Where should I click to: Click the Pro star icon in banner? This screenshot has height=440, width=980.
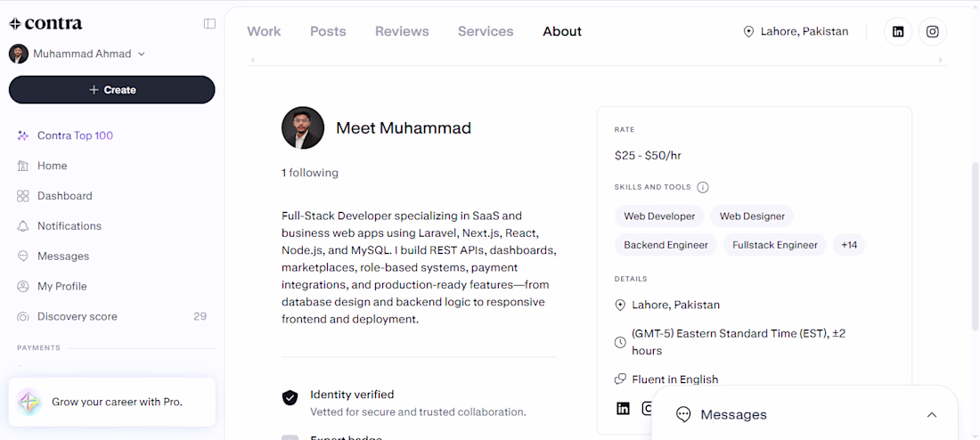29,402
